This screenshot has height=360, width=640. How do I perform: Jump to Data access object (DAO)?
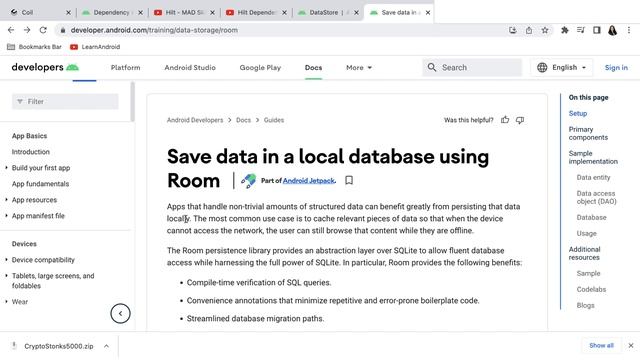(x=596, y=198)
